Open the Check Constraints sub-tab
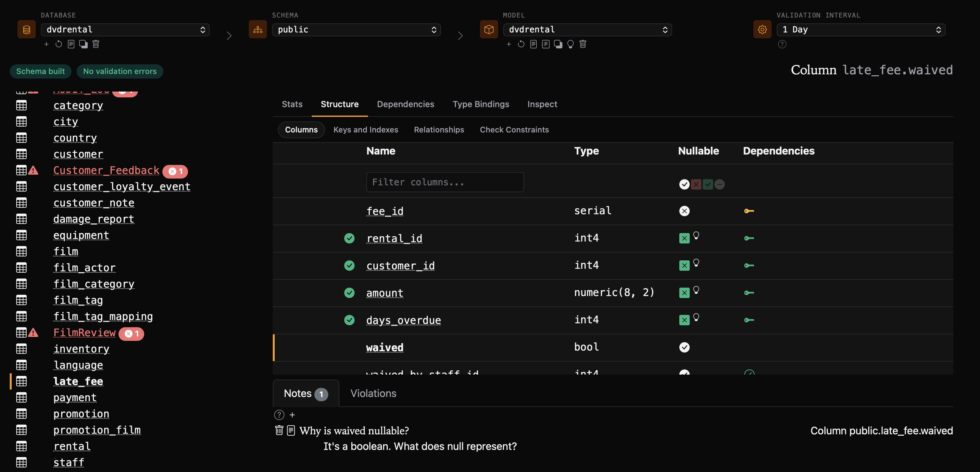980x472 pixels. coord(514,130)
